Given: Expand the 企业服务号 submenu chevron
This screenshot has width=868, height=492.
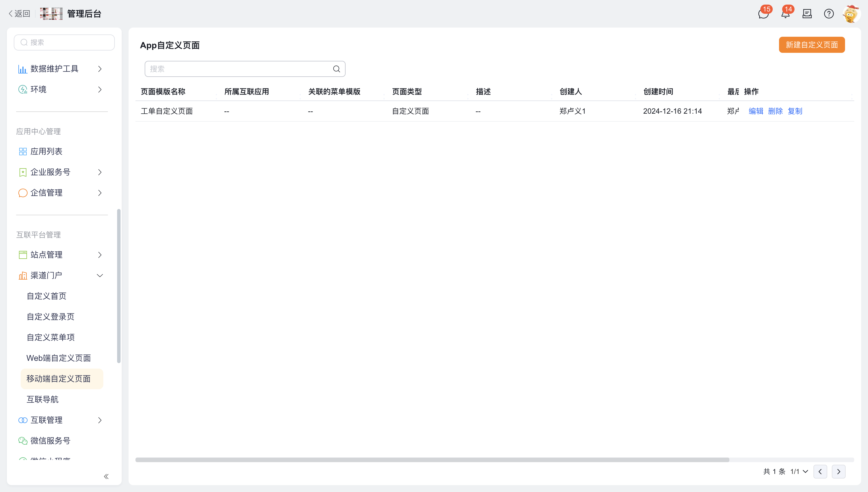Looking at the screenshot, I should point(100,172).
